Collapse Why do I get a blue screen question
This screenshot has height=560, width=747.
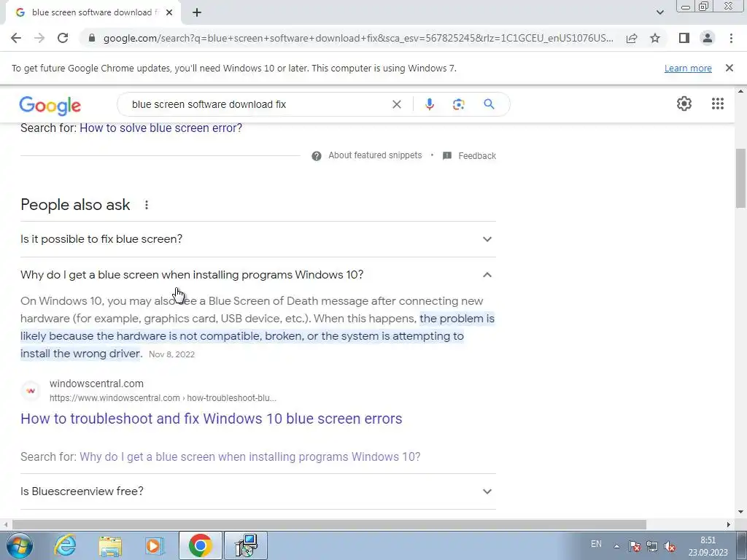[258, 275]
